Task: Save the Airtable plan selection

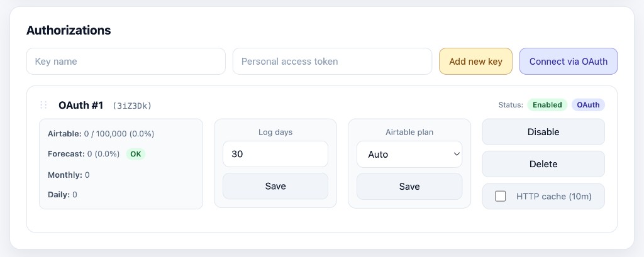Action: (x=409, y=186)
